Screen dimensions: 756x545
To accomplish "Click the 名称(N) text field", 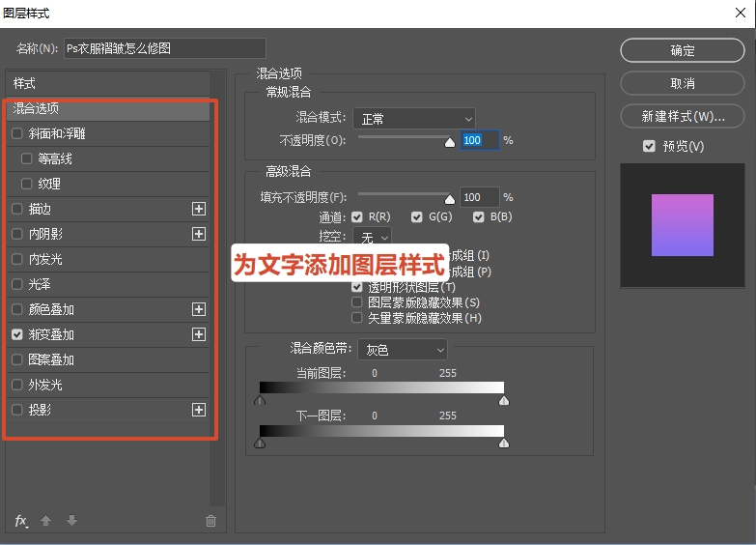I will [x=165, y=48].
